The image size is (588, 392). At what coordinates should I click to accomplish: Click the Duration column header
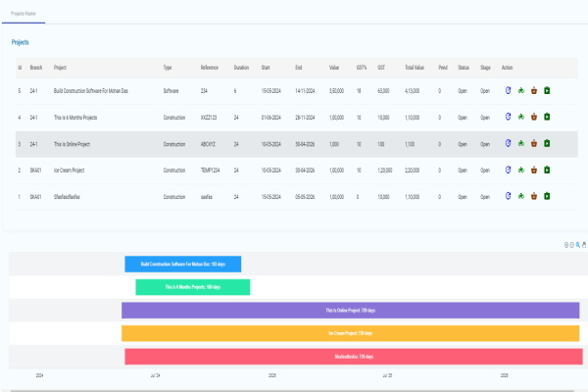point(241,67)
